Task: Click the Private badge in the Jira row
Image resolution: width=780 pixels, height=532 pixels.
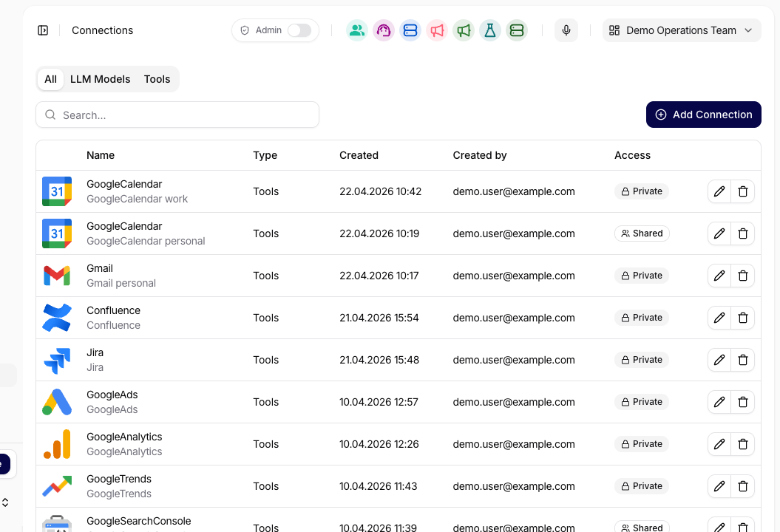Action: click(x=642, y=360)
